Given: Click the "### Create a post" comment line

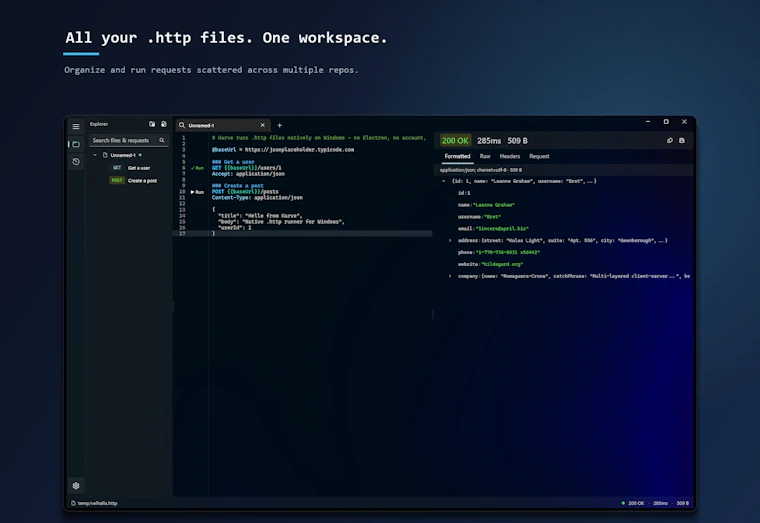Looking at the screenshot, I should coord(238,186).
